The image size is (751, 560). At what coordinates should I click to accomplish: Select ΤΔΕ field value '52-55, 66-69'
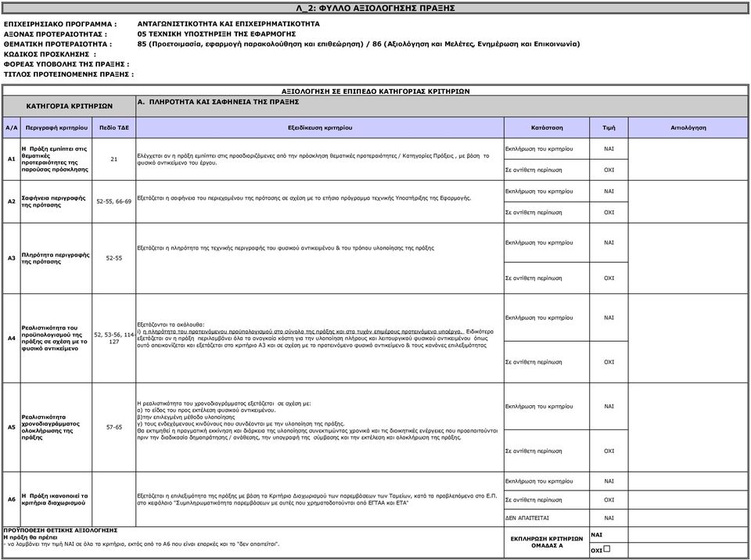pos(114,202)
